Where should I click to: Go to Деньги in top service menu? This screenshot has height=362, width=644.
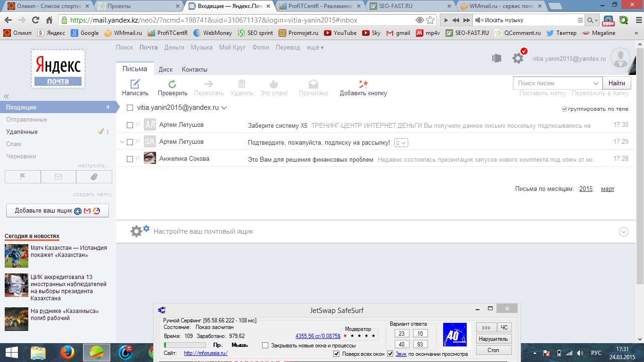(174, 47)
